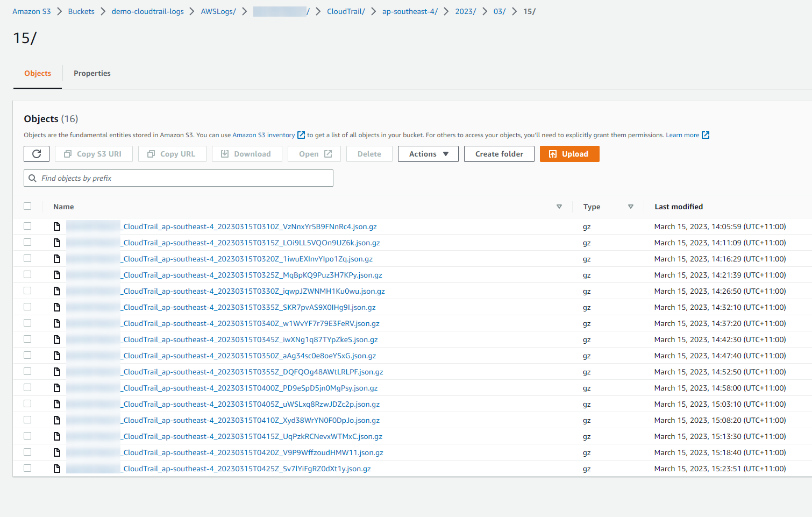Sort by the Type column arrow
The height and width of the screenshot is (517, 812).
631,207
